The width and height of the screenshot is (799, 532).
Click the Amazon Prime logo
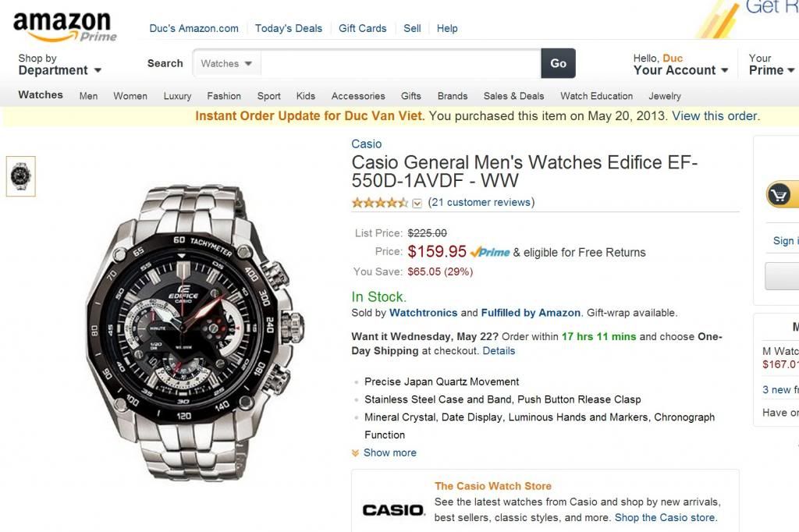pyautogui.click(x=65, y=27)
